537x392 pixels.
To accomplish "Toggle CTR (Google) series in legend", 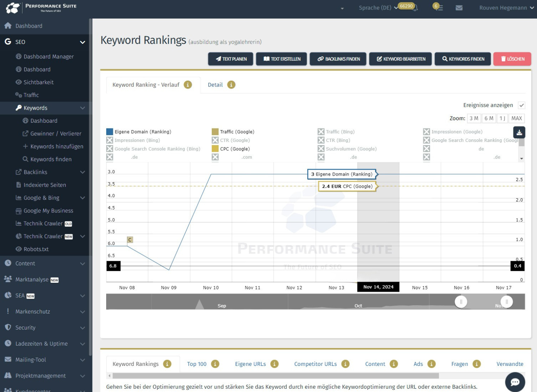I will [215, 140].
